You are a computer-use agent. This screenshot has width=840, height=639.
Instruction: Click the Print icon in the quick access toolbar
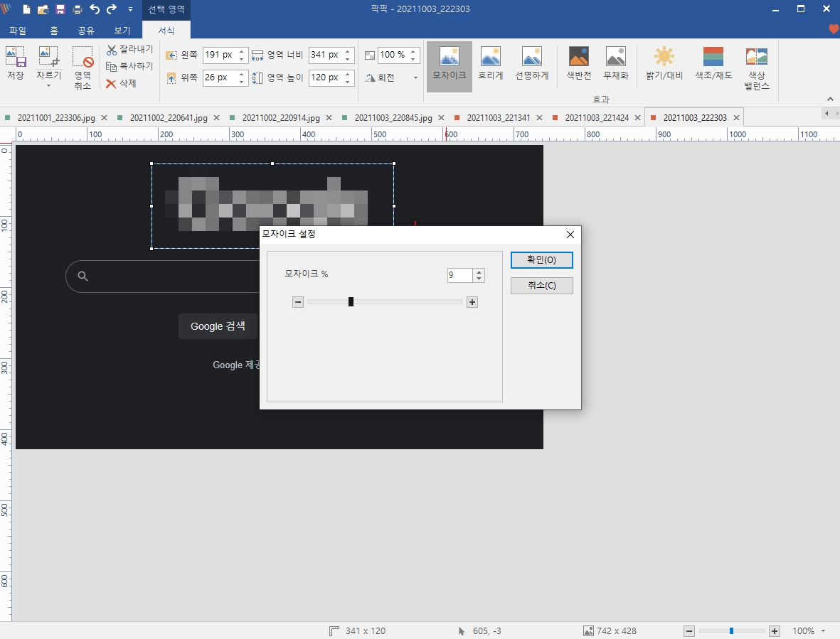(77, 9)
